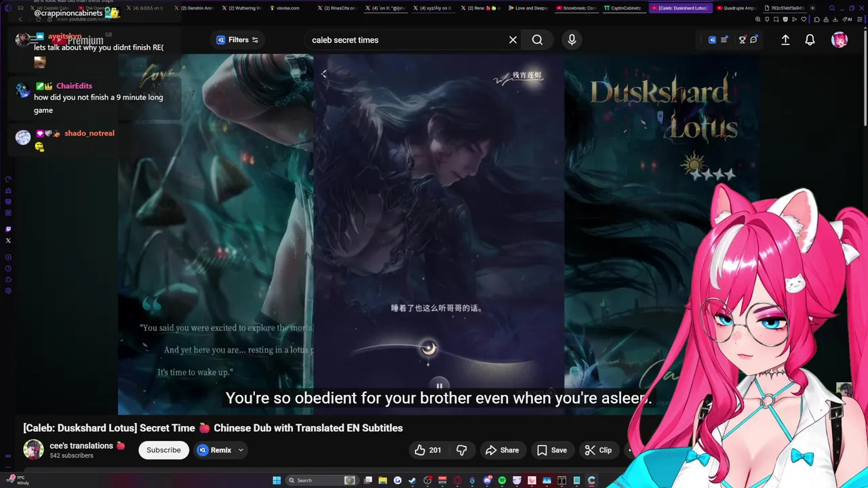Open Task View on the taskbar
This screenshot has height=488, width=868.
368,481
